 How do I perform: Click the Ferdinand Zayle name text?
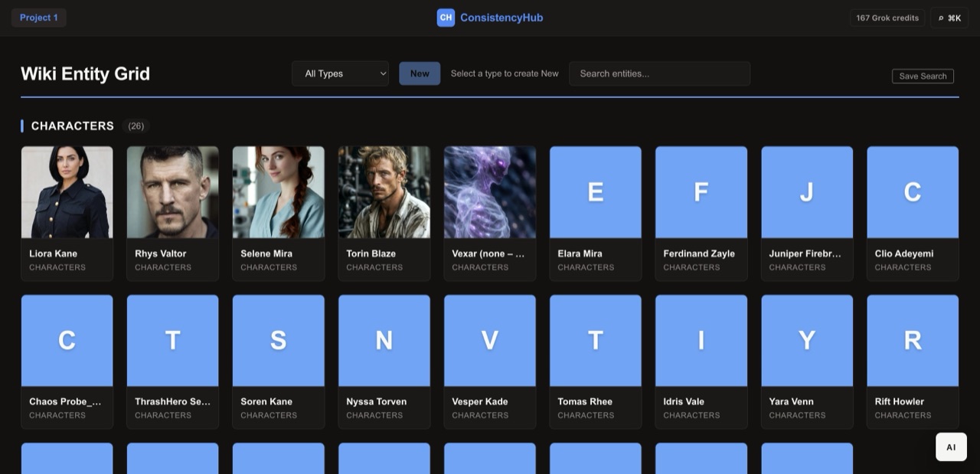699,253
